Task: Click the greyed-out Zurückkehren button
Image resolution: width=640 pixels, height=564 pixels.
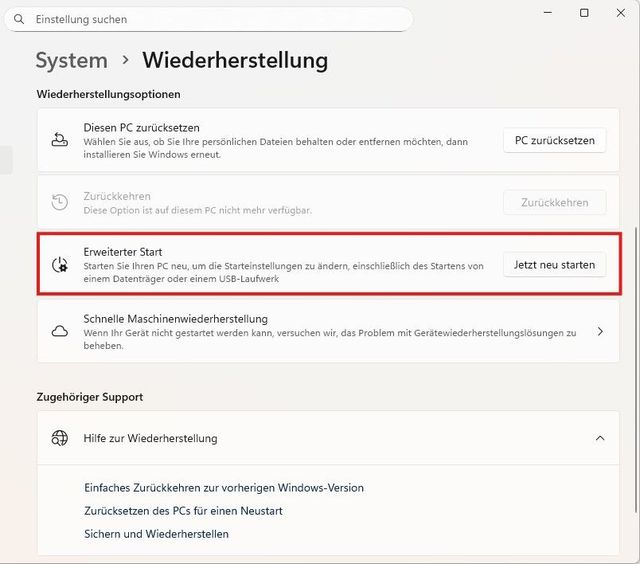Action: 554,202
